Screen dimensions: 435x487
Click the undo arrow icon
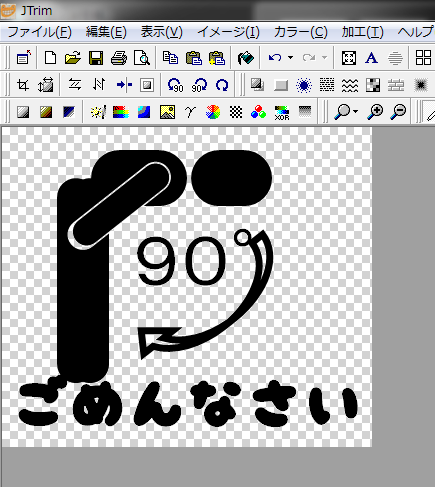point(275,58)
